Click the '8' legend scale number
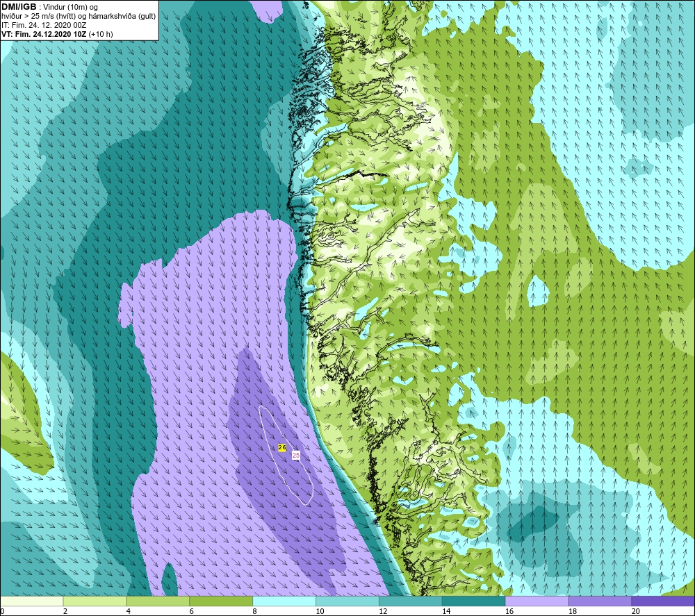Image resolution: width=695 pixels, height=616 pixels. pyautogui.click(x=255, y=611)
